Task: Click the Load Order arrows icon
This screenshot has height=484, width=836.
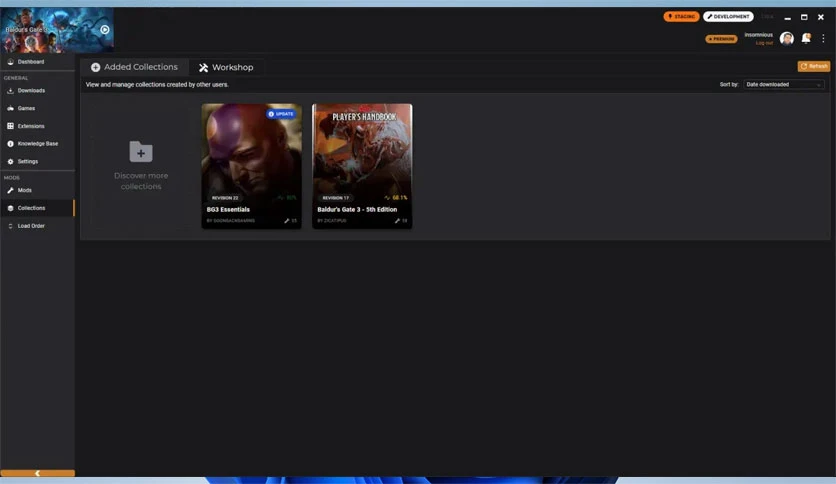Action: 10,226
